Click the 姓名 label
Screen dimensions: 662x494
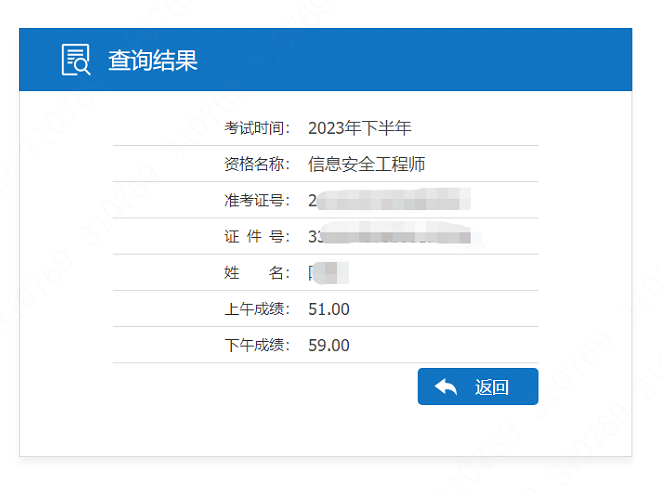pyautogui.click(x=257, y=273)
